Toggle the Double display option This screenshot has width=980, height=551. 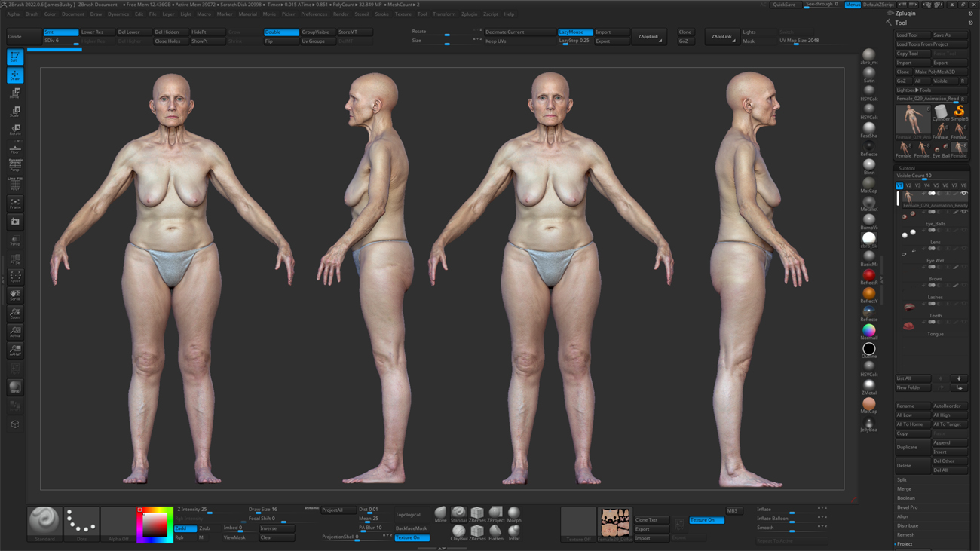tap(281, 32)
